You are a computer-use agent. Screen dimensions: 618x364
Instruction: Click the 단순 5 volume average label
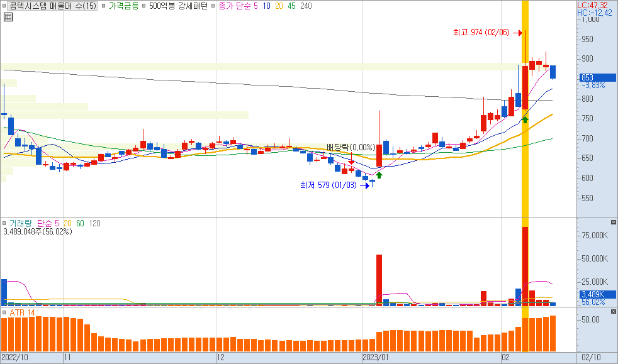tap(48, 224)
